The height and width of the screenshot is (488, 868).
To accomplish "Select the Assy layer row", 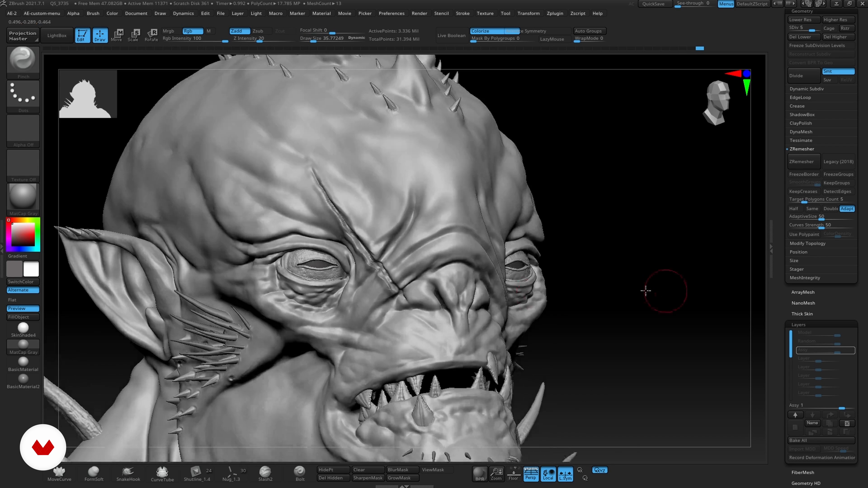I will [x=825, y=350].
